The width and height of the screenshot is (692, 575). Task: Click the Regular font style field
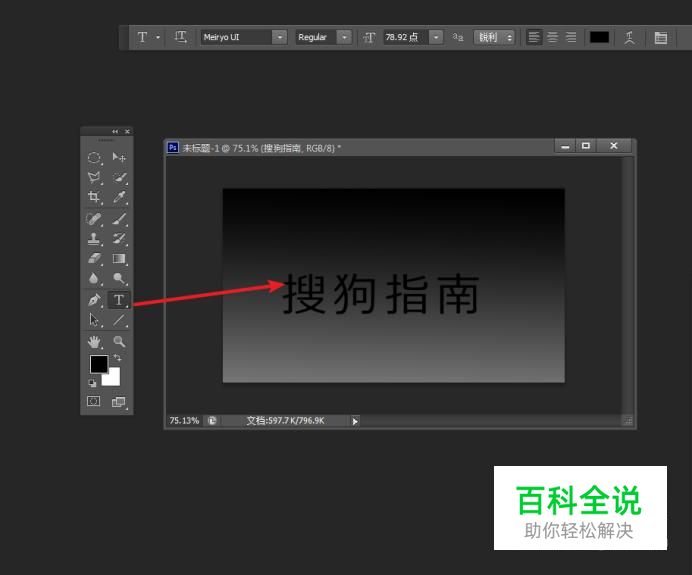point(316,38)
